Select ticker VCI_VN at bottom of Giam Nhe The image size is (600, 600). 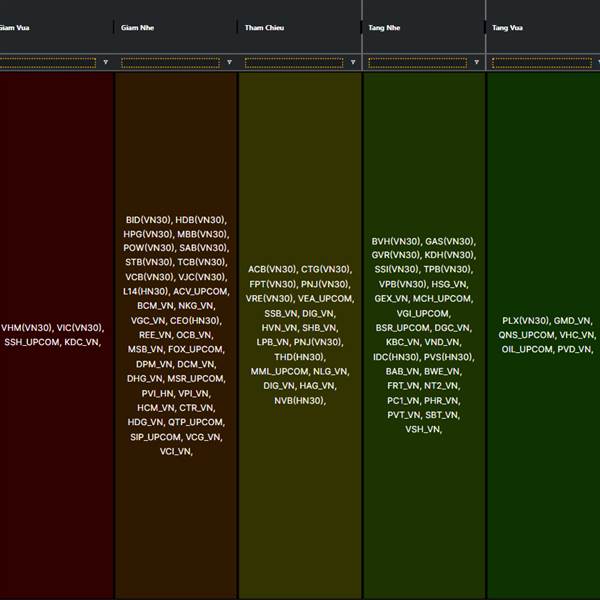(x=175, y=452)
